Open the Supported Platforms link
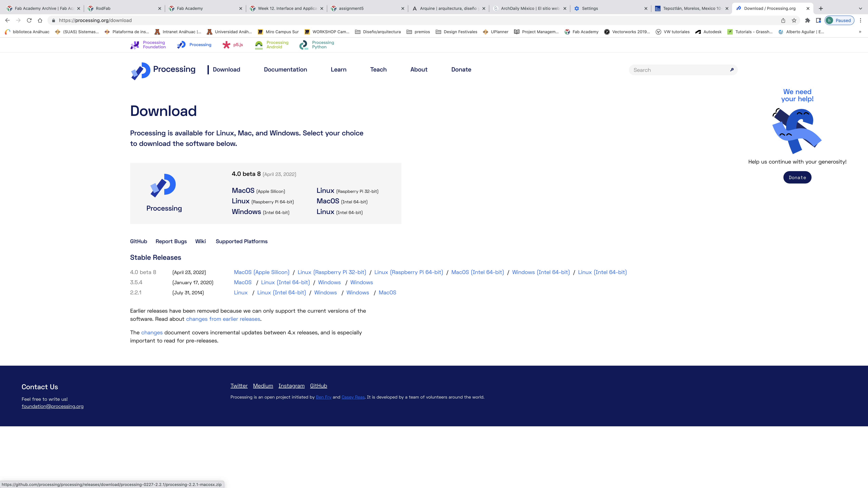Viewport: 868px width, 488px height. coord(241,241)
